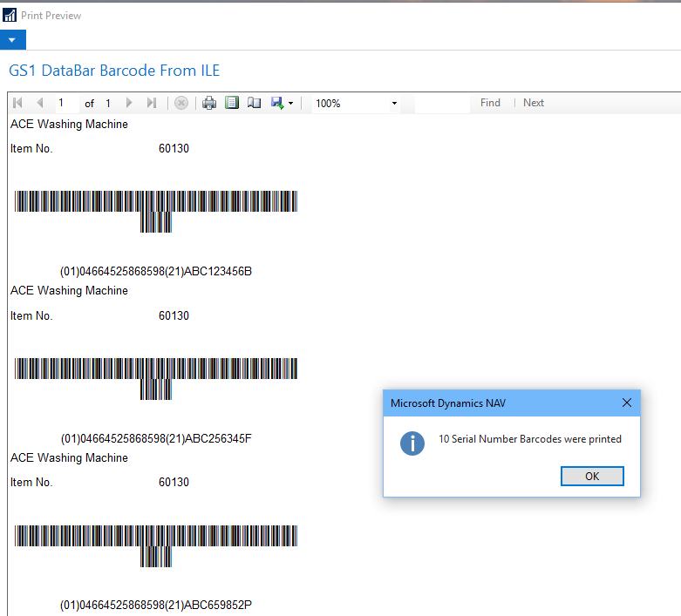The image size is (681, 616).
Task: Click the Find link in toolbar
Action: click(490, 103)
